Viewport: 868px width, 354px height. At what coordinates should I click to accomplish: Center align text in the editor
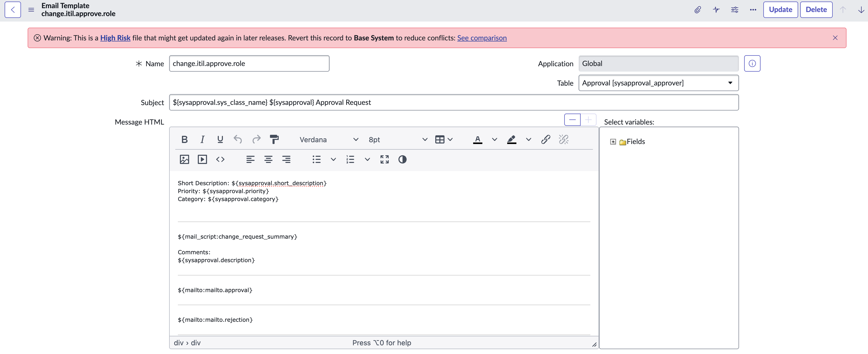(x=268, y=159)
